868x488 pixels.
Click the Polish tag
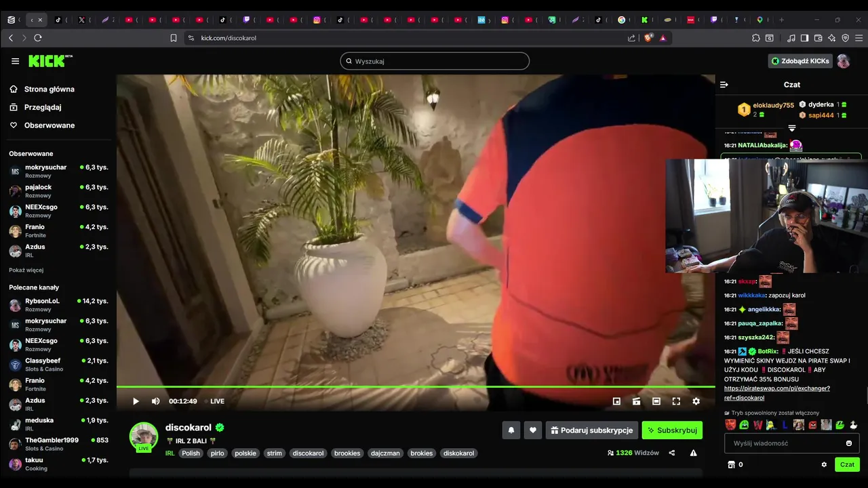point(191,453)
